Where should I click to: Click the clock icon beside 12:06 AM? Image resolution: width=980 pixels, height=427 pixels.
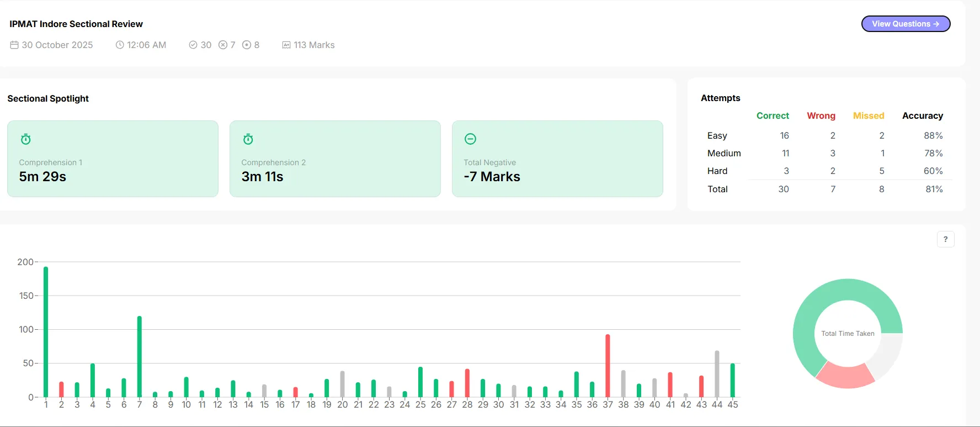coord(120,45)
